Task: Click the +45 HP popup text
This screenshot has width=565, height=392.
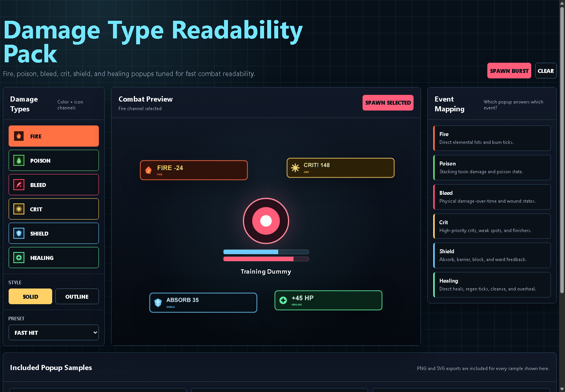Action: 303,298
